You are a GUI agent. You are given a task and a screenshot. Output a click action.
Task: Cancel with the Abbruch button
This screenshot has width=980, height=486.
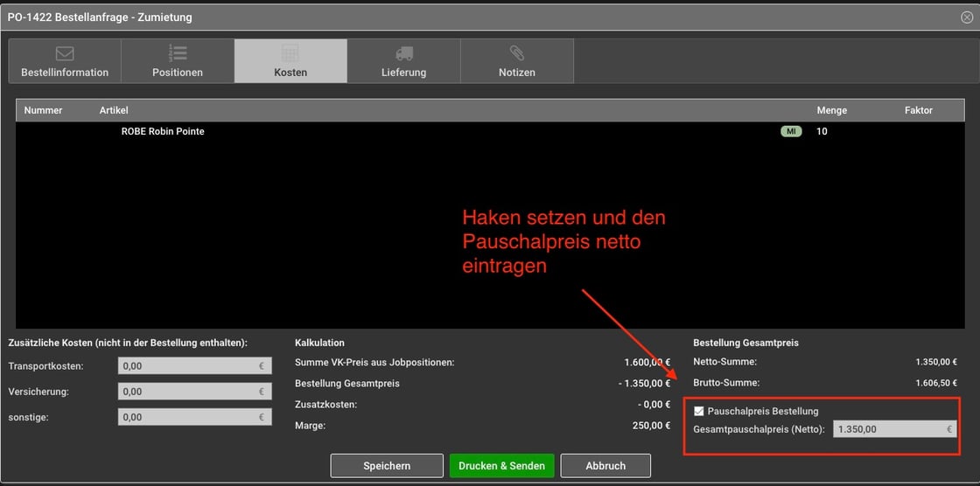(605, 466)
